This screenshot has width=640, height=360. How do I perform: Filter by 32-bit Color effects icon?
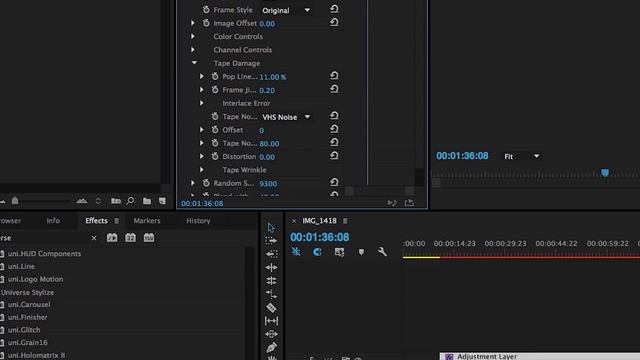coord(131,238)
